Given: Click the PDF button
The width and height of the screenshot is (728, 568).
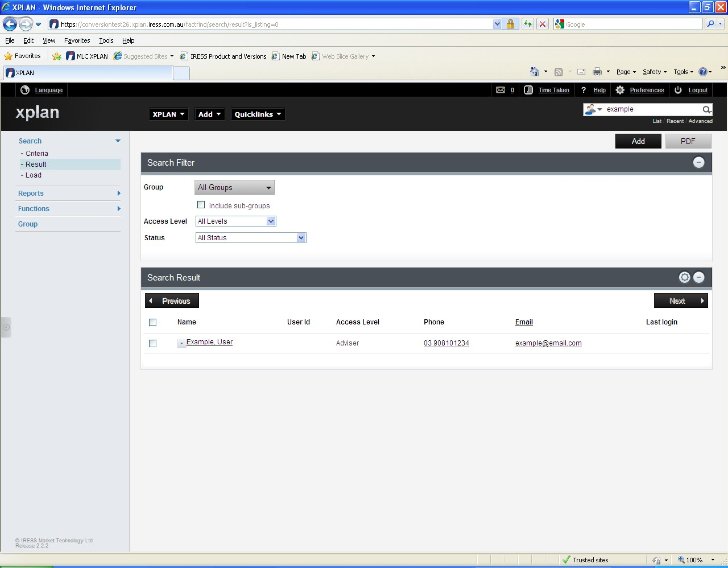Looking at the screenshot, I should 688,141.
